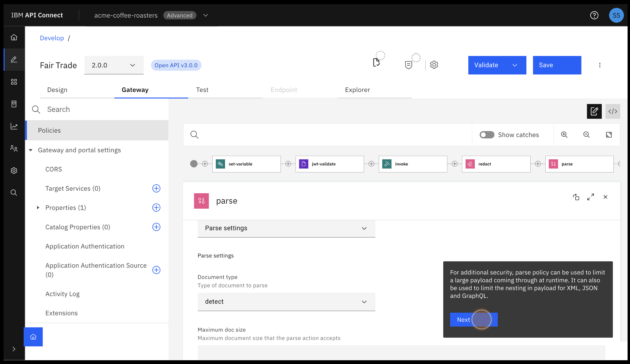630x364 pixels.
Task: Open the Analytics chart icon in sidebar
Action: pos(14,126)
